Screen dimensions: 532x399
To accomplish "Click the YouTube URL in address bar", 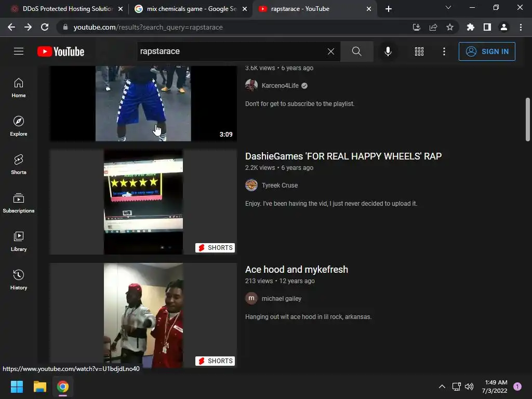I will click(148, 27).
